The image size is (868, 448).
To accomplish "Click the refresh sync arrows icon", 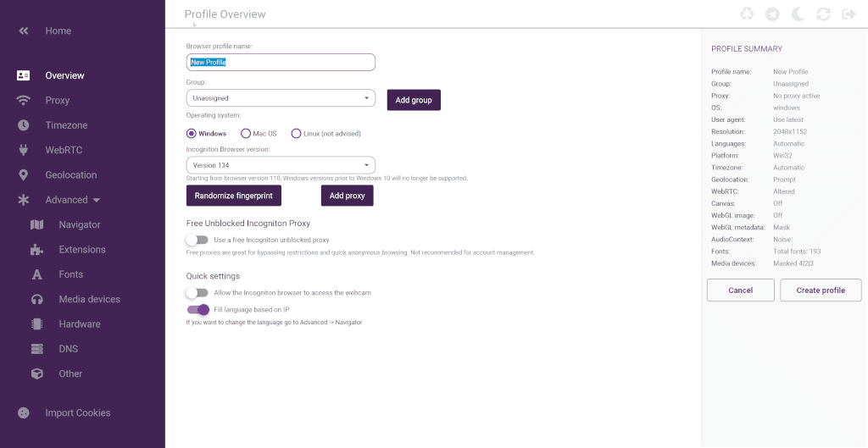I will [x=823, y=14].
